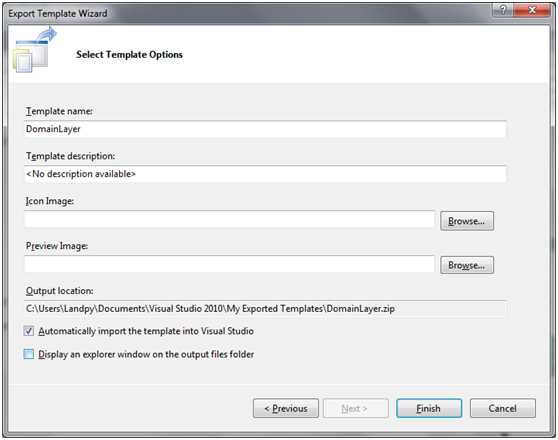Click the Export Template Wizard title bar
The width and height of the screenshot is (558, 440).
click(249, 14)
